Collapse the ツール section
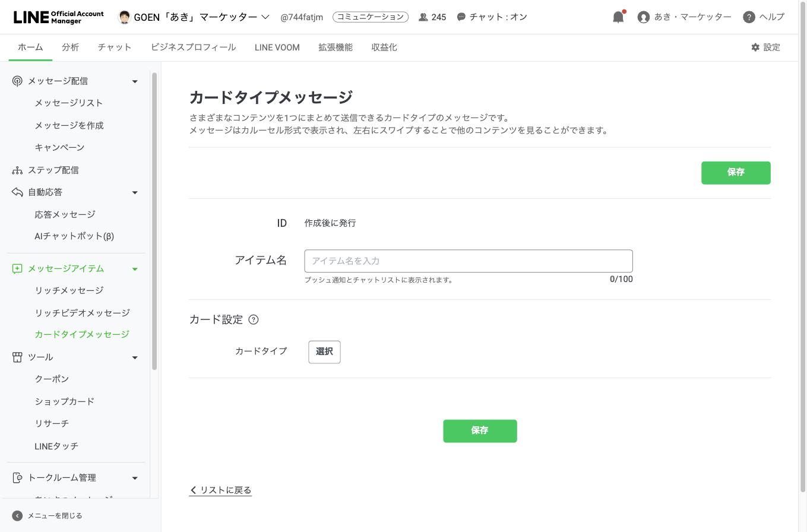The height and width of the screenshot is (532, 807). [x=135, y=357]
